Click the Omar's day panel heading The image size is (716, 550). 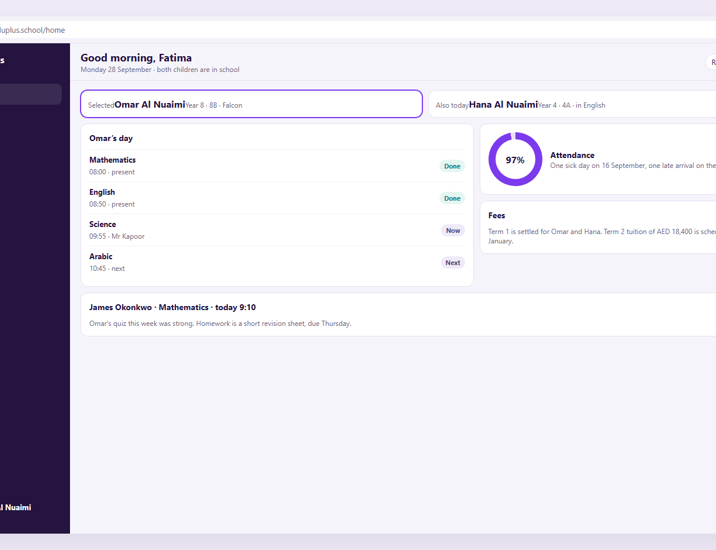click(111, 138)
